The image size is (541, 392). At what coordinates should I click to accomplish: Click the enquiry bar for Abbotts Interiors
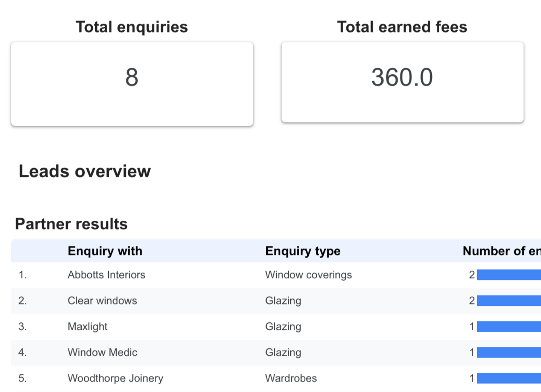coord(509,275)
